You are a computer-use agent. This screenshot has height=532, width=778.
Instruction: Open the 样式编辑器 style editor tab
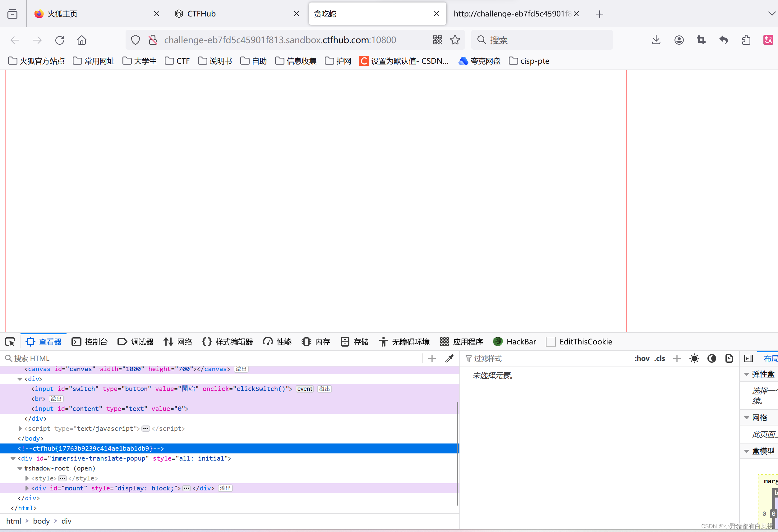point(228,342)
